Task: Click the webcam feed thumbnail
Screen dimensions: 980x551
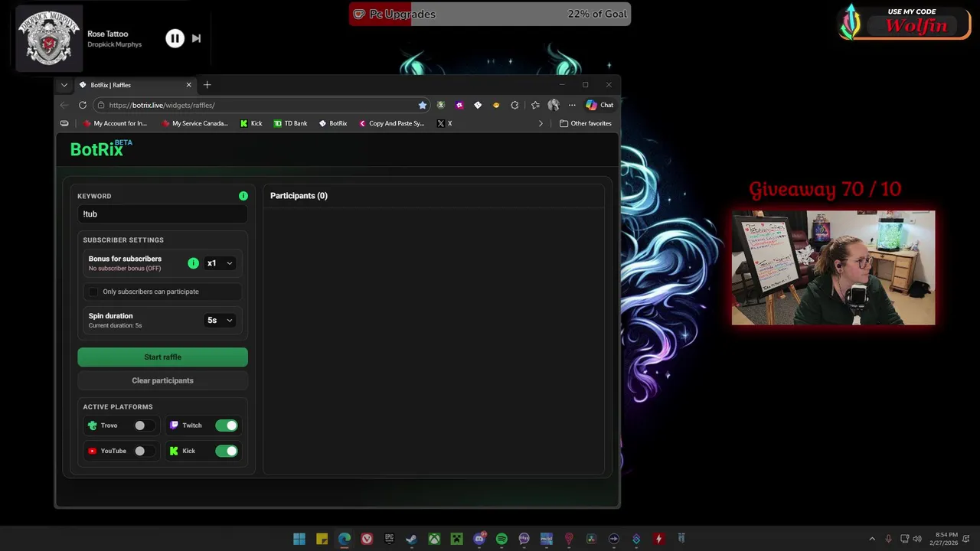Action: tap(833, 268)
